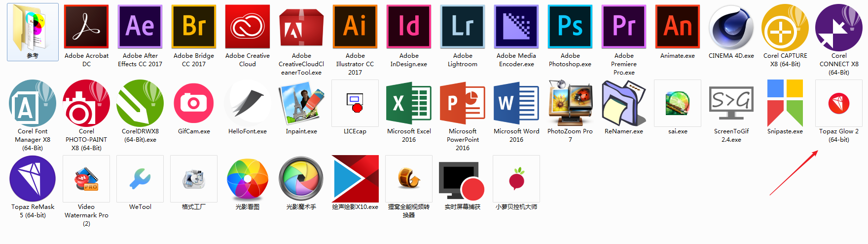Open Adobe After Effects CC 2017 icon
Screen dimensions: 868x244
(140, 27)
